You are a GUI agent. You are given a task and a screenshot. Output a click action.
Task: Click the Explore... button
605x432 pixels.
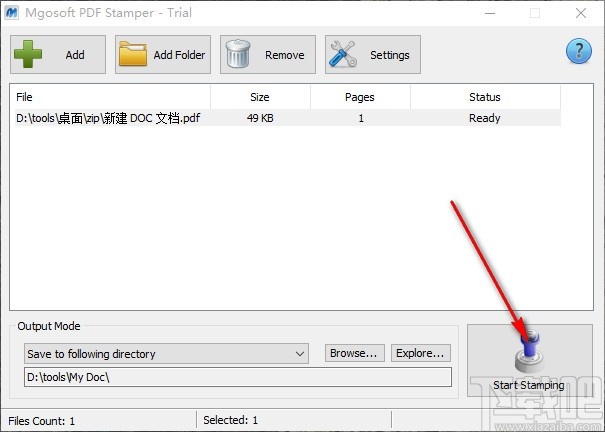[x=421, y=353]
